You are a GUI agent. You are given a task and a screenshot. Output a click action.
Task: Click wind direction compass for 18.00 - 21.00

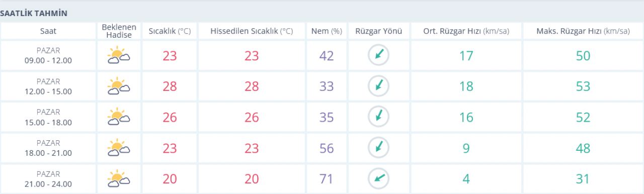point(378,147)
